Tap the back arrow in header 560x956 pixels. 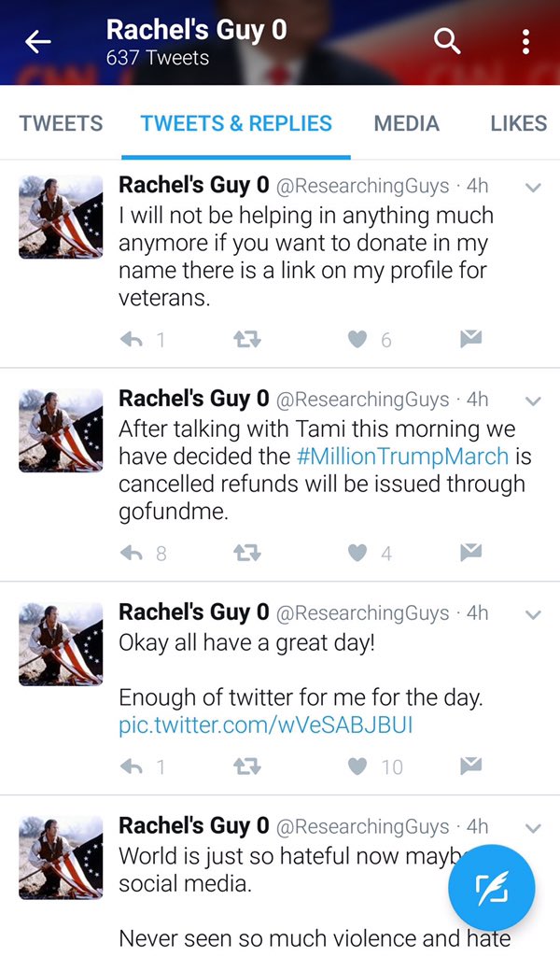38,41
